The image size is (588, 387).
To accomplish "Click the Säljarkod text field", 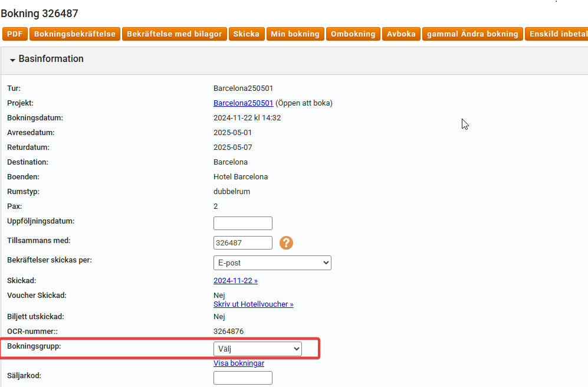I will coord(242,378).
